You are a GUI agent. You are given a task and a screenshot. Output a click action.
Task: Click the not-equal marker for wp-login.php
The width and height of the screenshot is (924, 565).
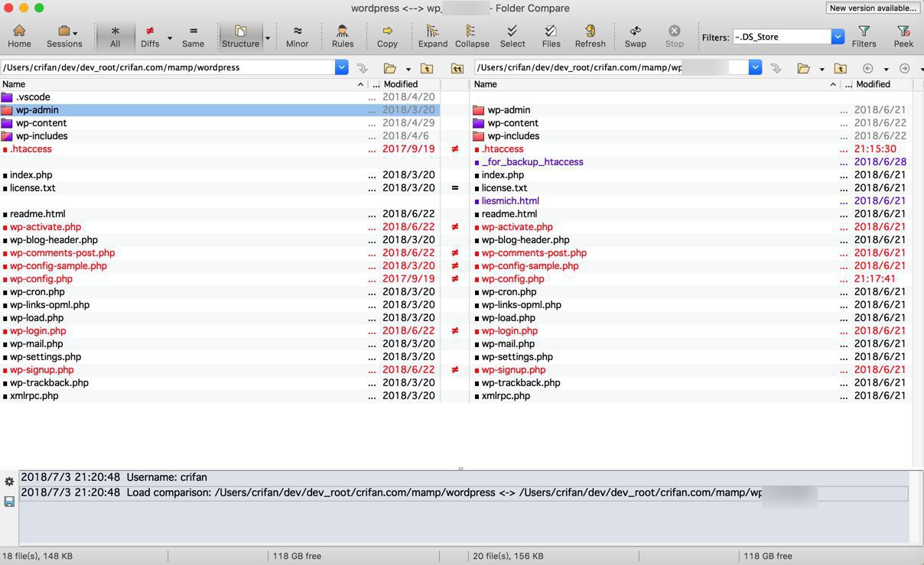(455, 331)
